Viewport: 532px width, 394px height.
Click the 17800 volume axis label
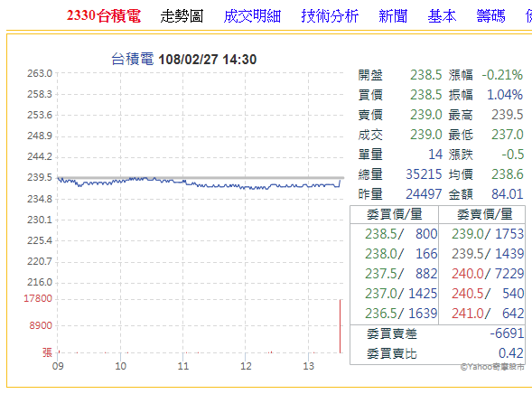(38, 298)
